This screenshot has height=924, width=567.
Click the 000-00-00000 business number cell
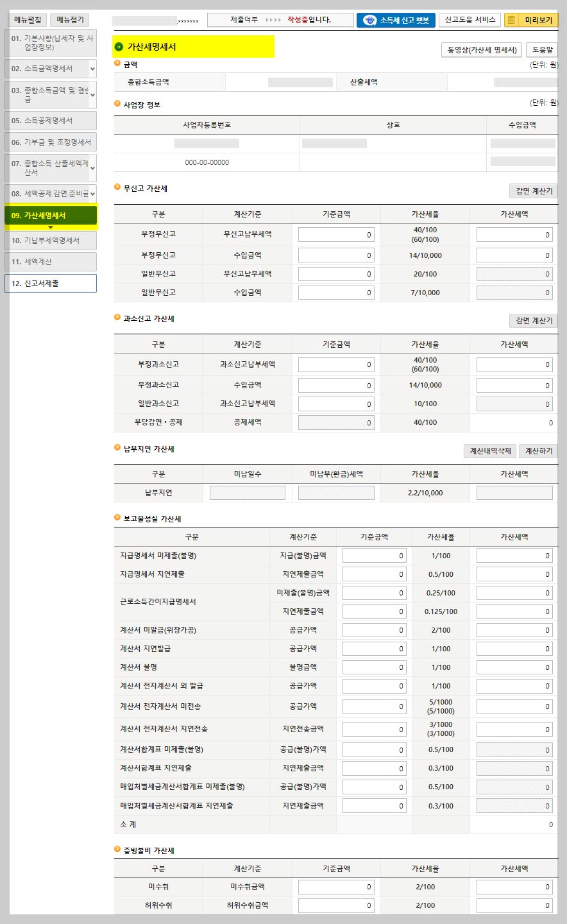tap(207, 162)
